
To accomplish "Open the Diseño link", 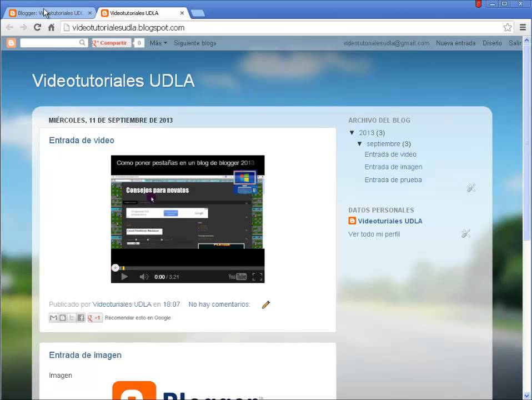I will [492, 43].
